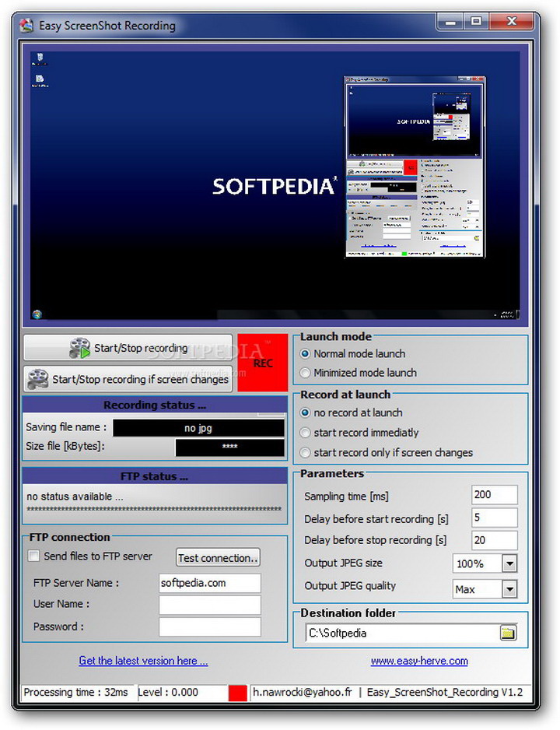Click 'Processing time : 32ms' status text
Image resolution: width=560 pixels, height=730 pixels.
75,693
